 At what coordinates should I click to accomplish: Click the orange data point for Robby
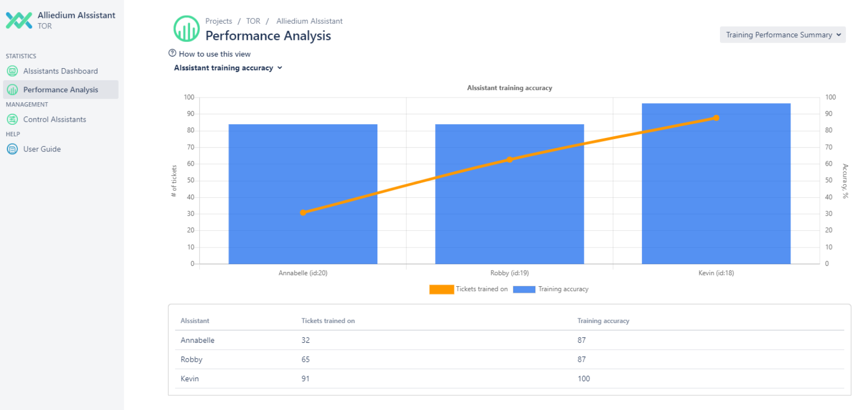click(510, 159)
